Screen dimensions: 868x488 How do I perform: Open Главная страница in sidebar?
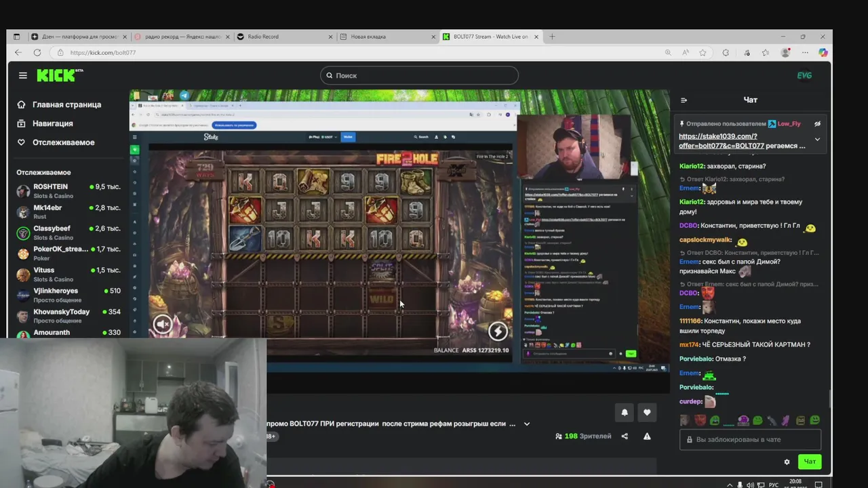[68, 104]
